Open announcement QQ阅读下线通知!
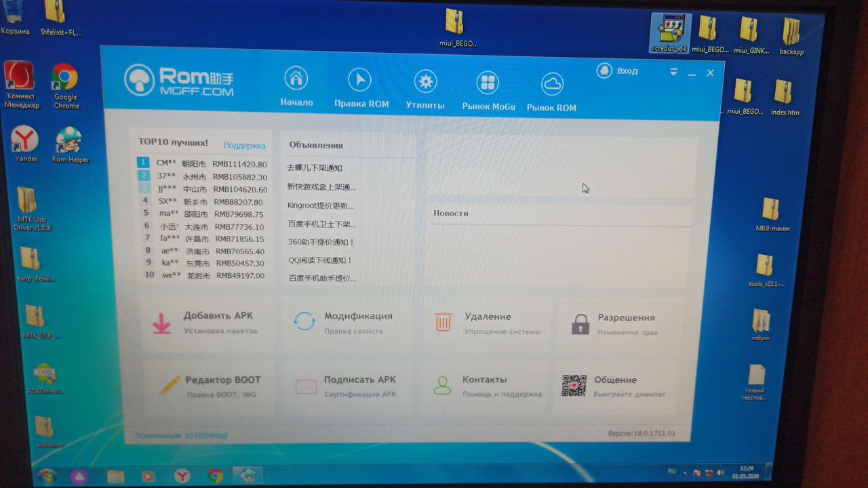 point(320,260)
